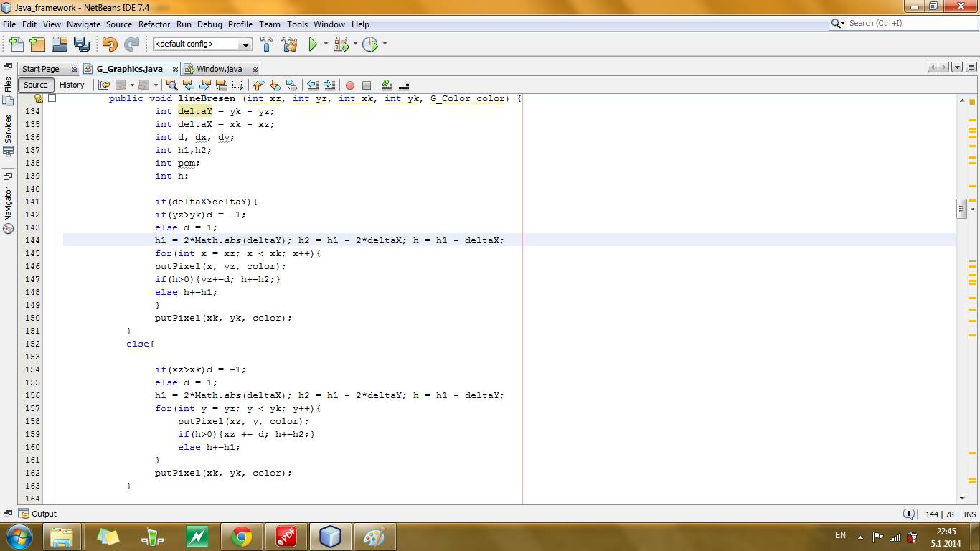Click Clean and Build Project icon
This screenshot has height=551, width=980.
[x=289, y=44]
